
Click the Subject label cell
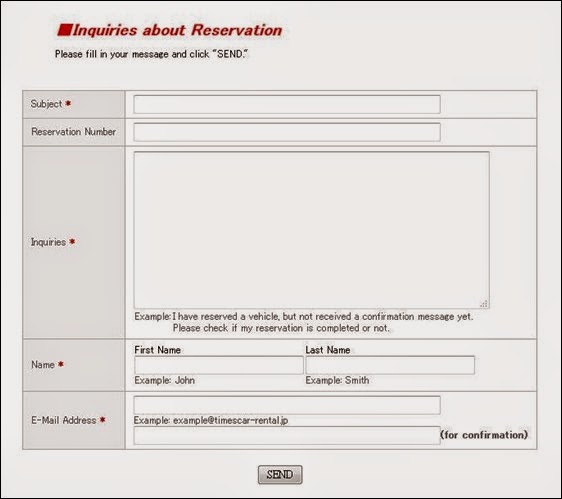coord(74,104)
